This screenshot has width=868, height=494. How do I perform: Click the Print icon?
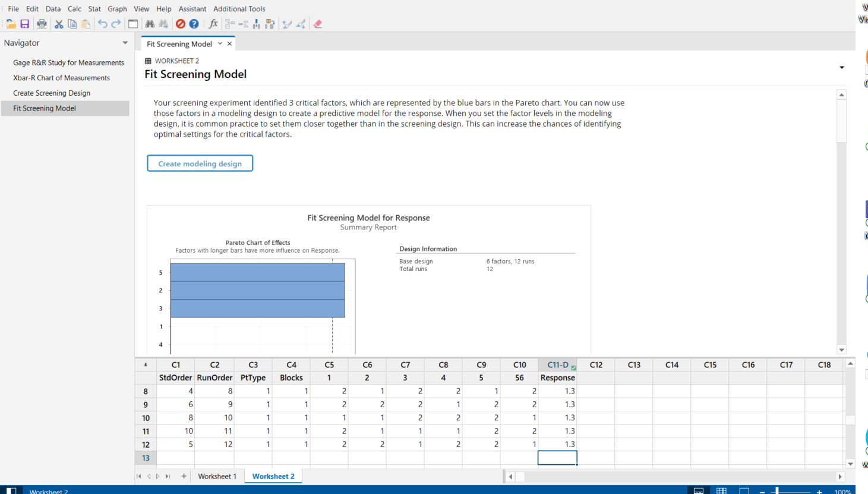tap(42, 24)
